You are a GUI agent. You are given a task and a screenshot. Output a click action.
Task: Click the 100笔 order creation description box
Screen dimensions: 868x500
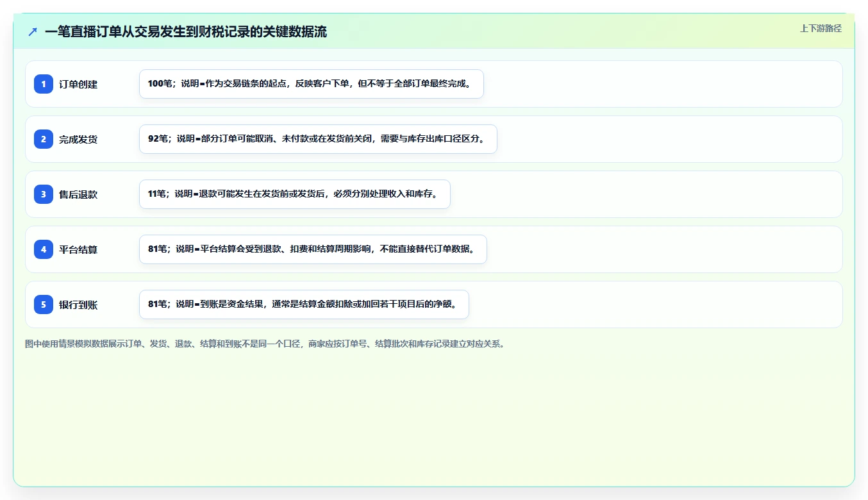(312, 84)
